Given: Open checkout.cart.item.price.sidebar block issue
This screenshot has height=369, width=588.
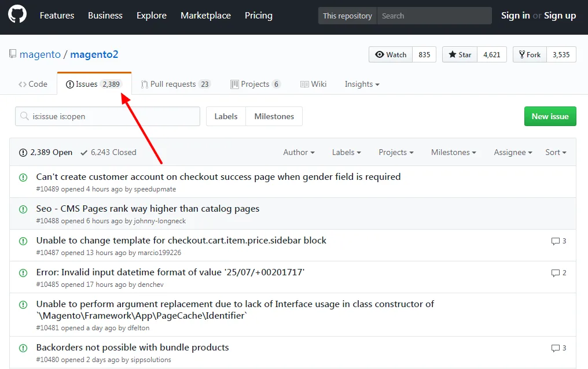Looking at the screenshot, I should [x=181, y=240].
